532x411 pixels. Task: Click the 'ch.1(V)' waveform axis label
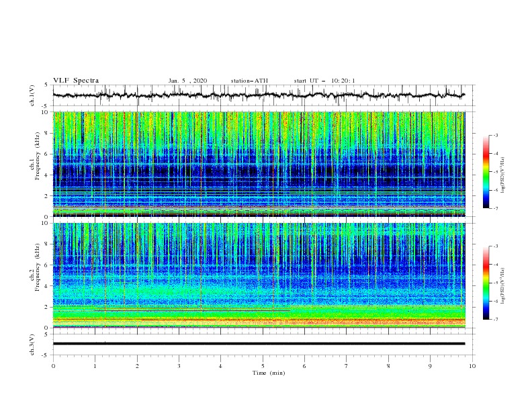pos(32,95)
